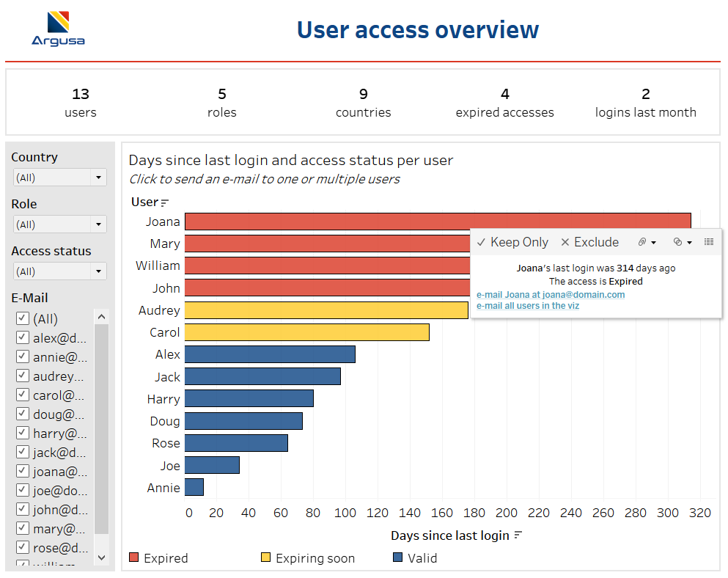Image resolution: width=728 pixels, height=578 pixels.
Task: Select Exclude in the tooltip
Action: click(x=589, y=242)
